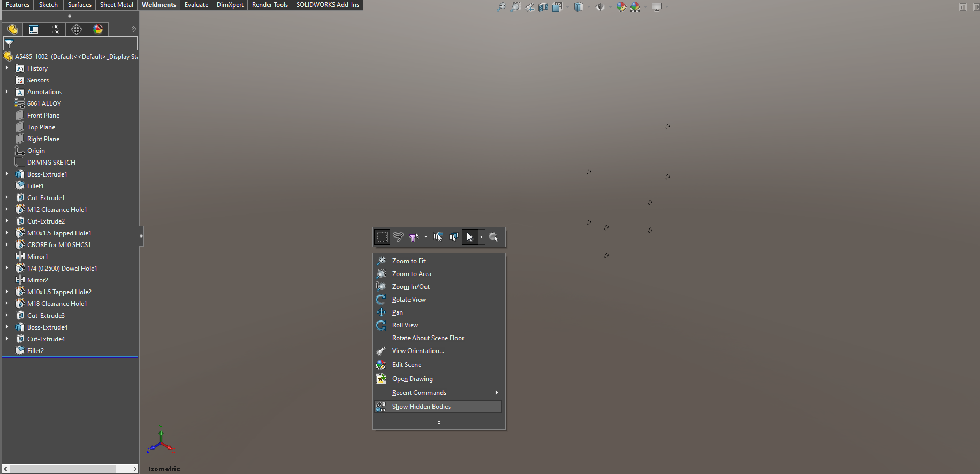Select the Lasso Selection tool
The image size is (980, 474).
[x=398, y=237]
